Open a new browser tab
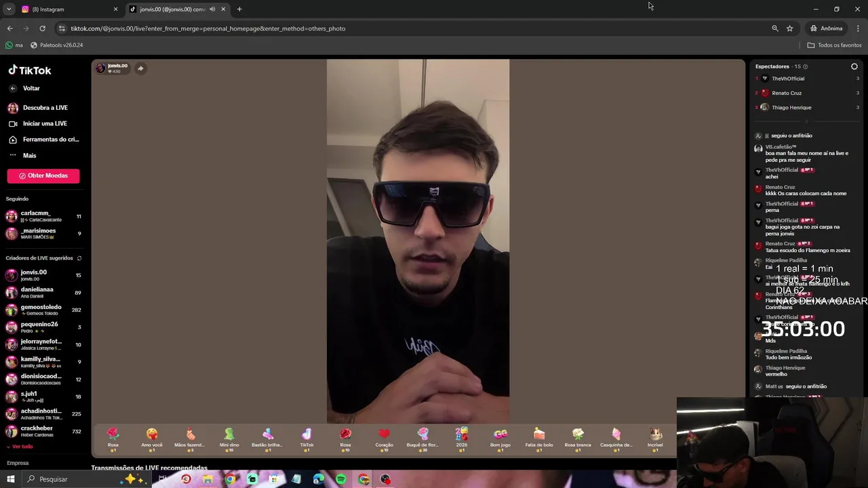 pos(239,9)
